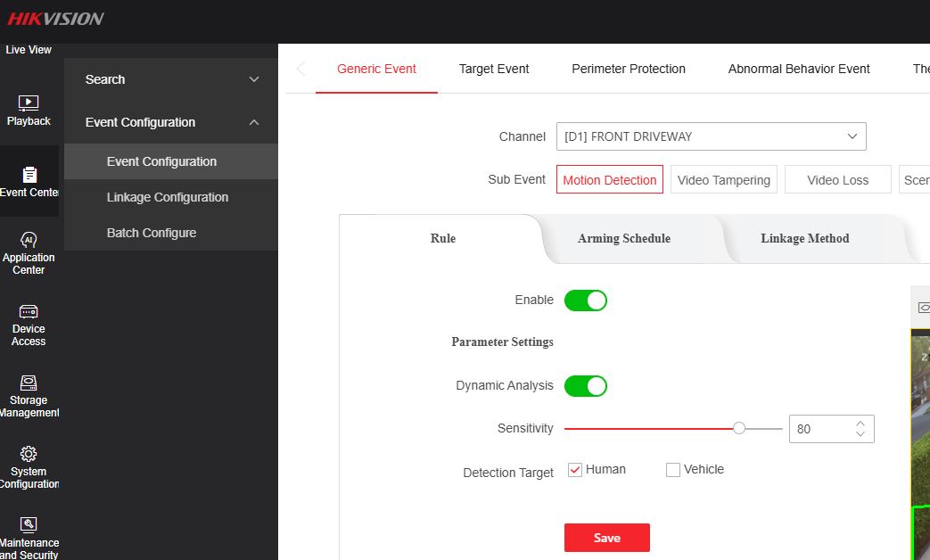The width and height of the screenshot is (930, 560).
Task: Open Maintenance and Security icon
Action: tap(29, 525)
